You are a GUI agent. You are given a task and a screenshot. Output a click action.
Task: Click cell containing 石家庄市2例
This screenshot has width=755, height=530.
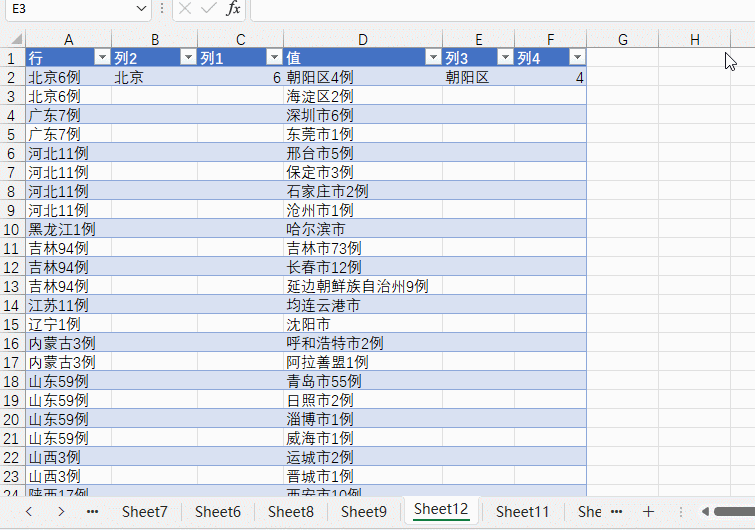(363, 191)
